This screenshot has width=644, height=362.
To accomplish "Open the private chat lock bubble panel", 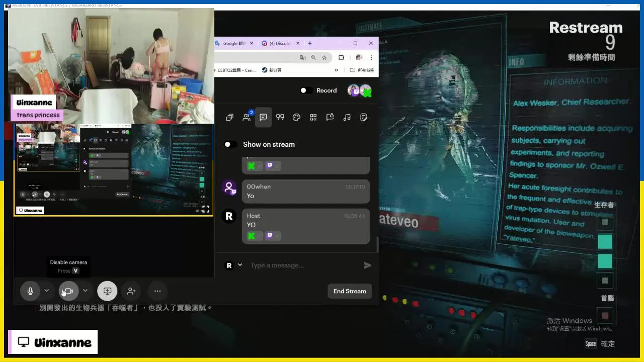I will click(330, 117).
